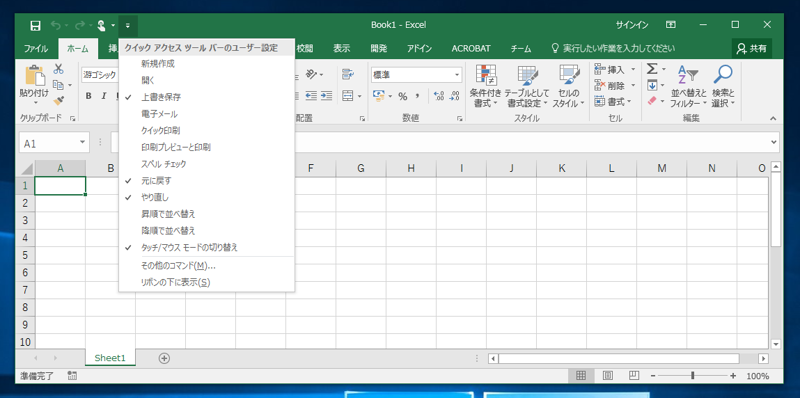Image resolution: width=800 pixels, height=398 pixels.
Task: Click the Decrease Decimal icon
Action: coord(454,96)
